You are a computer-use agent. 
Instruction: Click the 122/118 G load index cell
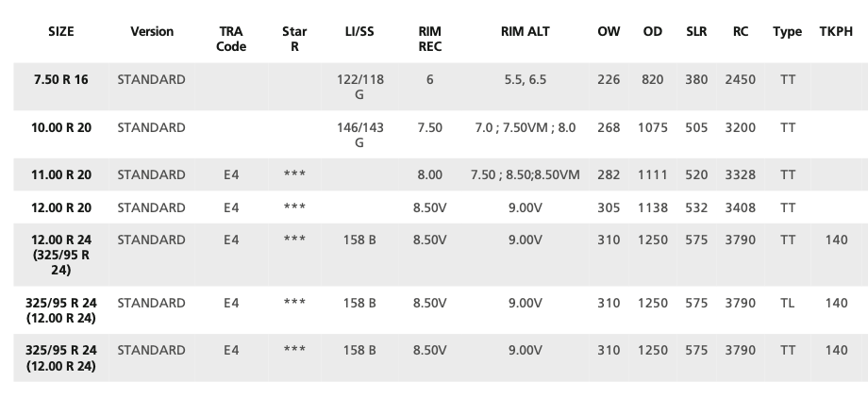[359, 87]
